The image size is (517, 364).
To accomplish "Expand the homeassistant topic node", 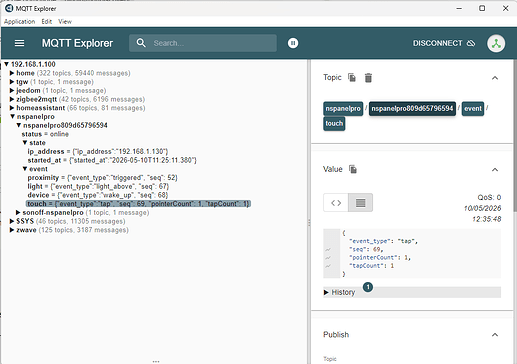I will click(12, 108).
